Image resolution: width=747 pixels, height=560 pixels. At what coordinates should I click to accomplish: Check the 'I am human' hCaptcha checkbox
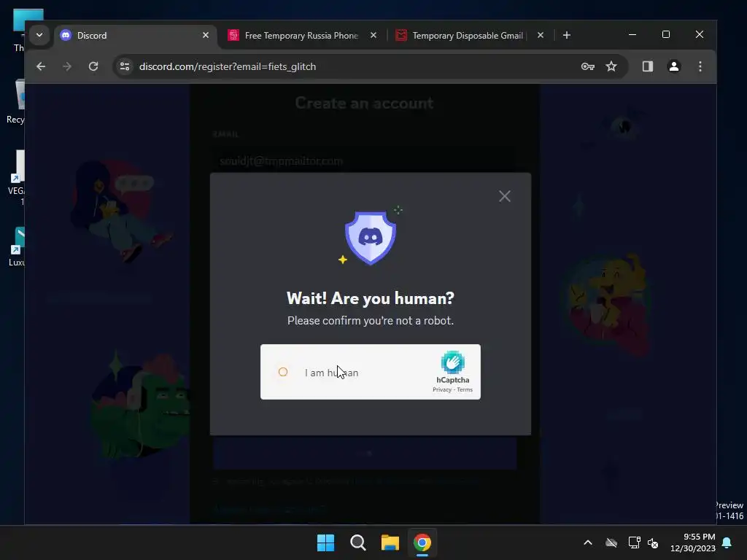pyautogui.click(x=283, y=372)
